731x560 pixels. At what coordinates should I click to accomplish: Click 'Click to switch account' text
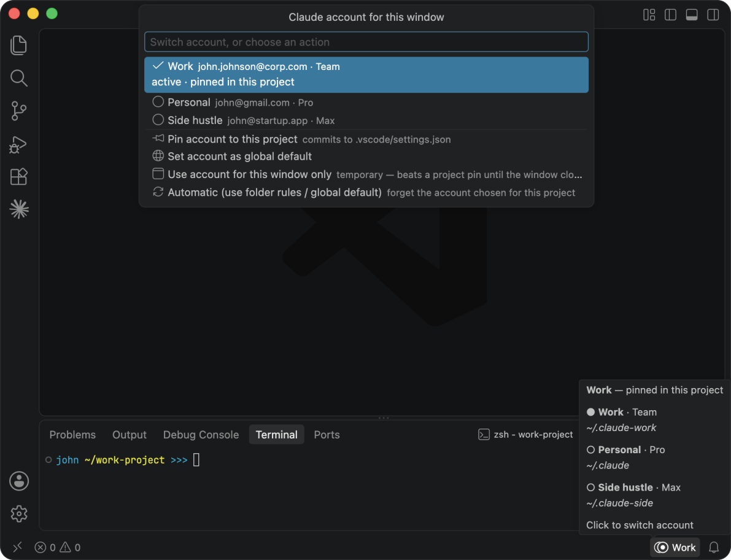point(640,525)
